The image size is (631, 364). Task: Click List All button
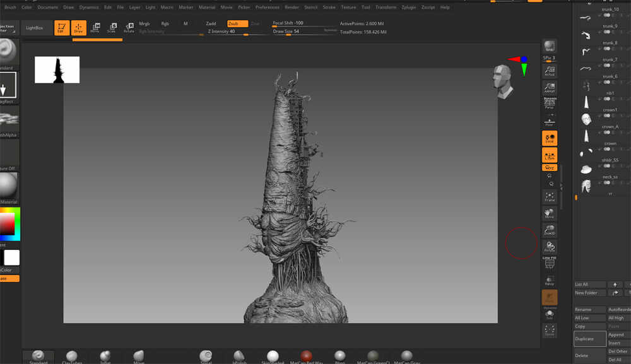pyautogui.click(x=589, y=285)
